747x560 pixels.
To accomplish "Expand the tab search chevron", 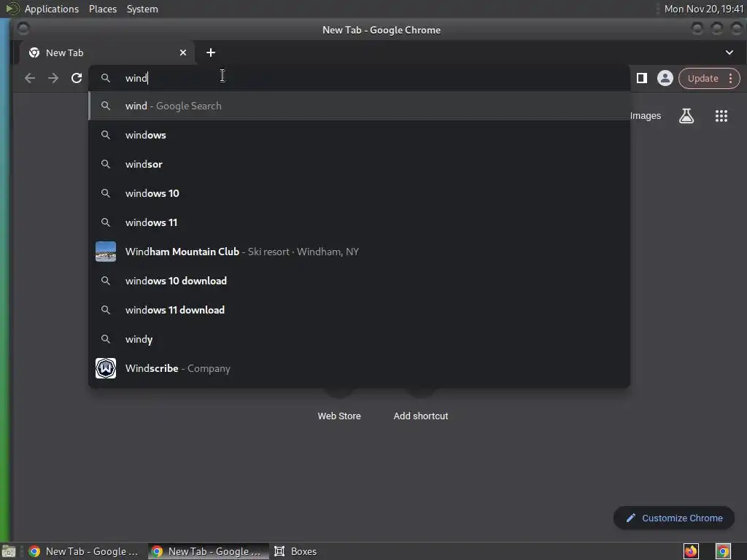I will 729,52.
